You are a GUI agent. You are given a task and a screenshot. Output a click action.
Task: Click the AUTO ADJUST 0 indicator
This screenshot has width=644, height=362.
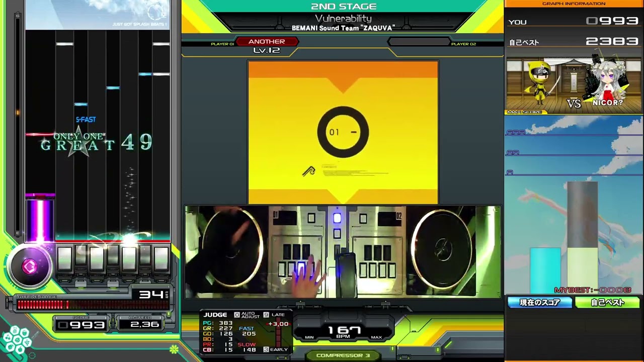click(x=247, y=315)
